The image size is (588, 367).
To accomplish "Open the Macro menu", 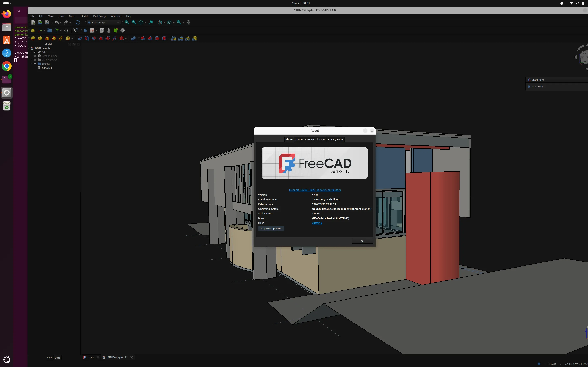I will [72, 16].
